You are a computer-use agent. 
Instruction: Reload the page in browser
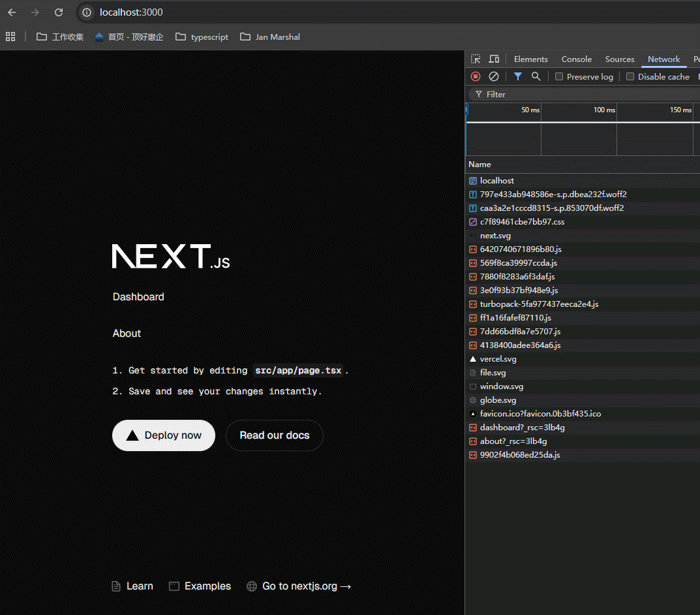coord(59,12)
